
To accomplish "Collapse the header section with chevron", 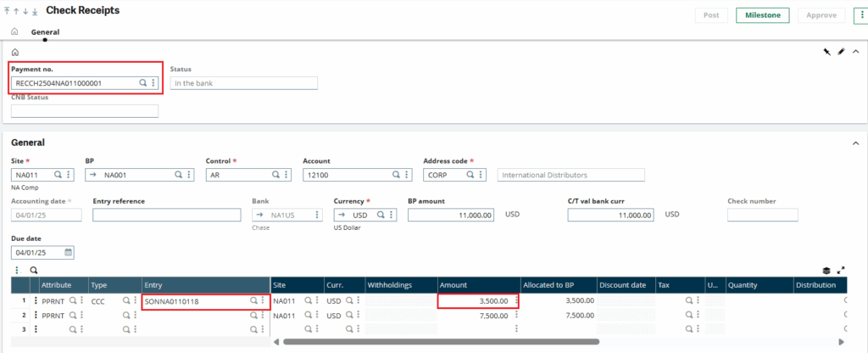I will [855, 52].
